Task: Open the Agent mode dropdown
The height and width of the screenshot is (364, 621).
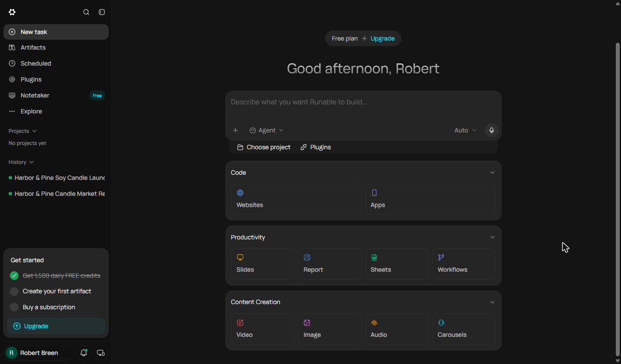Action: tap(267, 130)
